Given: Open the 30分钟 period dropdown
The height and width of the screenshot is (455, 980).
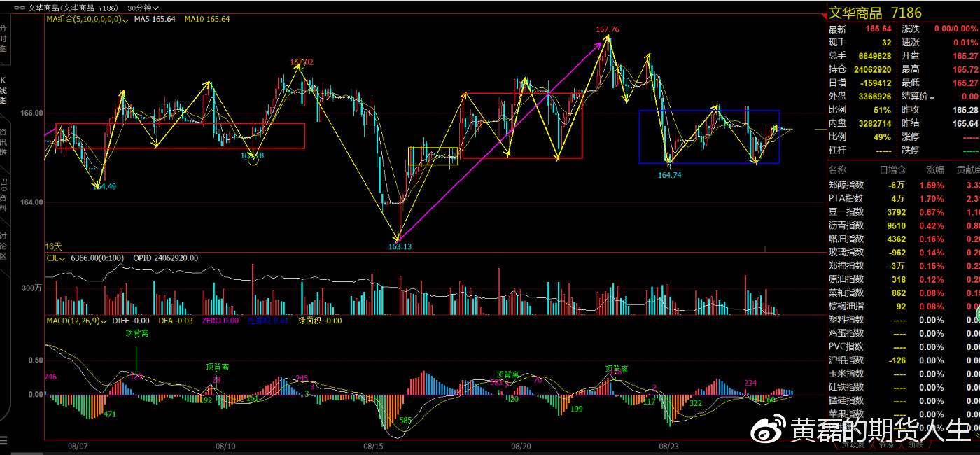Looking at the screenshot, I should coord(144,8).
